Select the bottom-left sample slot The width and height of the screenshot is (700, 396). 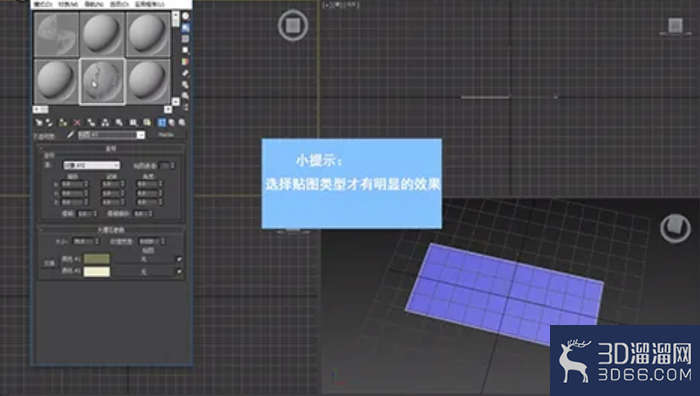pyautogui.click(x=56, y=82)
